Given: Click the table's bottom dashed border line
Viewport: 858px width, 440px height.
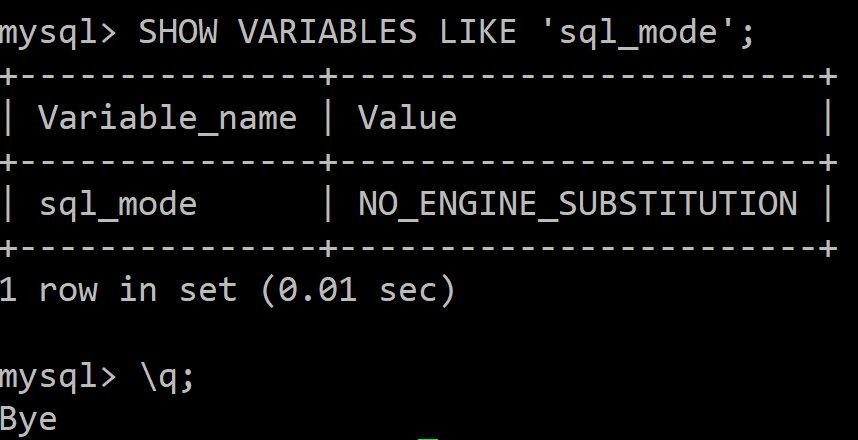Looking at the screenshot, I should pos(418,248).
